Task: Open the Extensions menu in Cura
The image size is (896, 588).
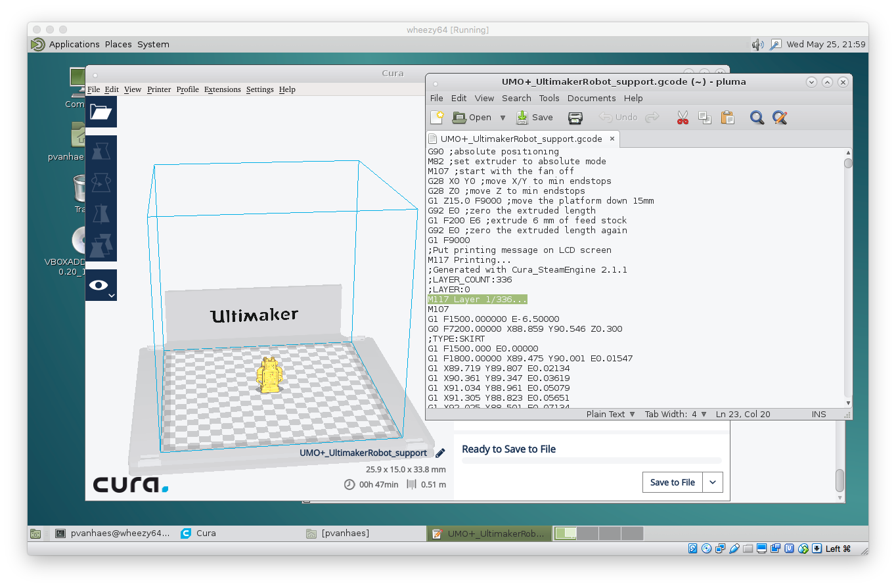Action: point(222,89)
